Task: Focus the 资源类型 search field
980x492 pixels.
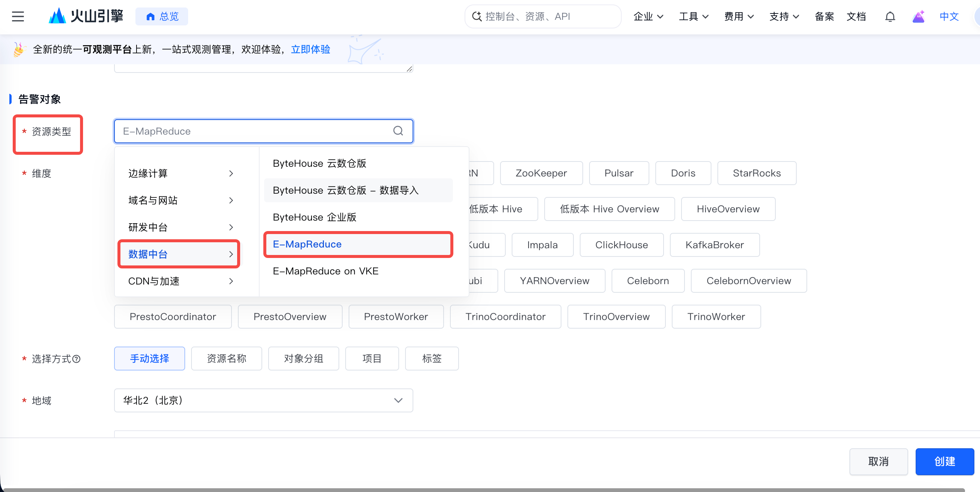Action: (x=264, y=131)
